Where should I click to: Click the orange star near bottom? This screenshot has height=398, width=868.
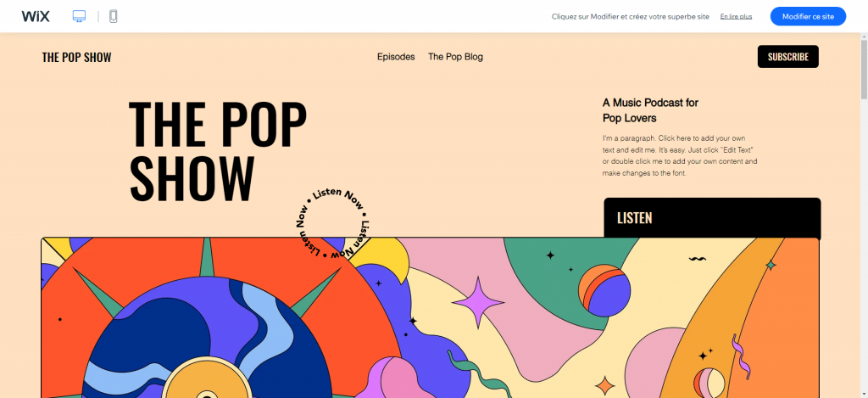click(x=604, y=385)
